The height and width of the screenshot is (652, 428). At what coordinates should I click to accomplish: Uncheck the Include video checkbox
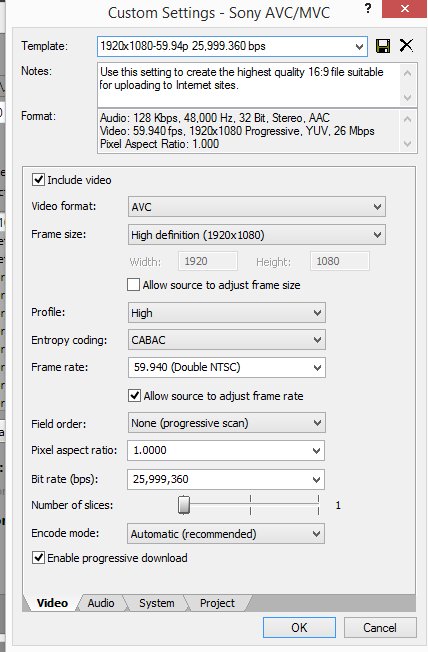(x=38, y=180)
